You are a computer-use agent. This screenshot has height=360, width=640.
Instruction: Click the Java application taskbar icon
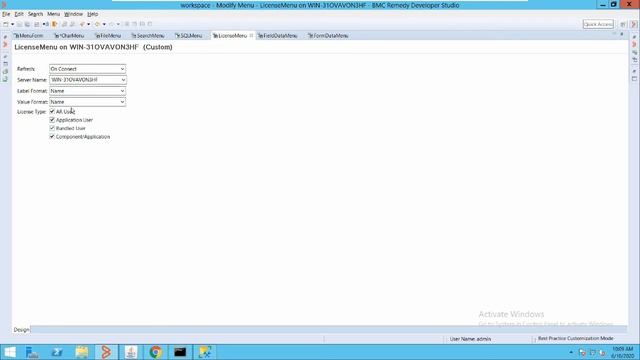(x=131, y=352)
